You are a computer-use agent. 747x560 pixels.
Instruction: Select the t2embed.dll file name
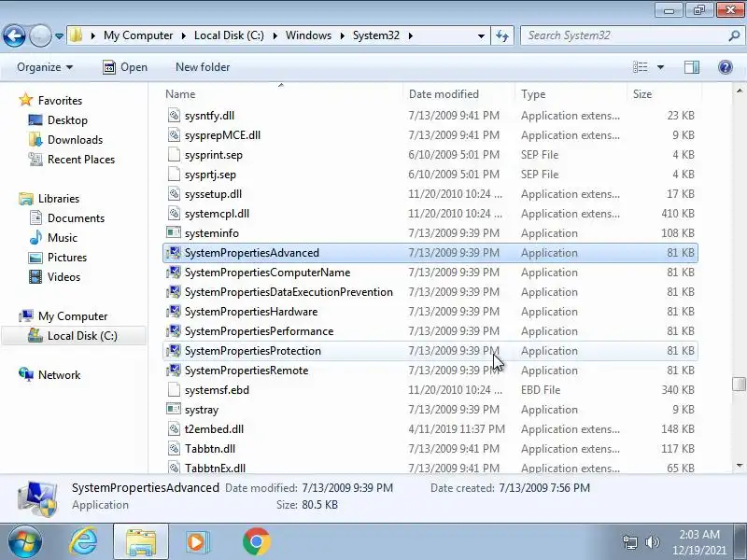pyautogui.click(x=214, y=429)
